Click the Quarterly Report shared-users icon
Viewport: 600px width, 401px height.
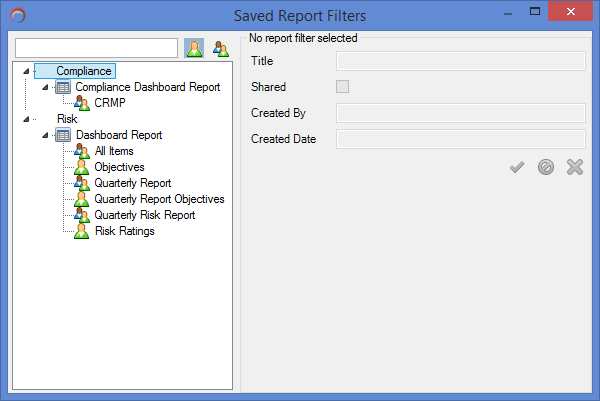pyautogui.click(x=82, y=183)
